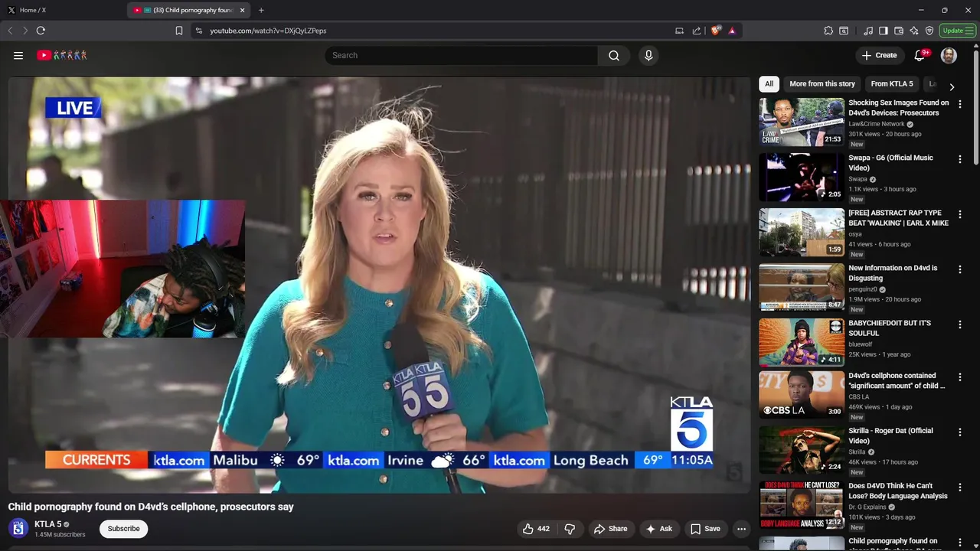Image resolution: width=980 pixels, height=551 pixels.
Task: Click the Share button below video
Action: pos(610,529)
